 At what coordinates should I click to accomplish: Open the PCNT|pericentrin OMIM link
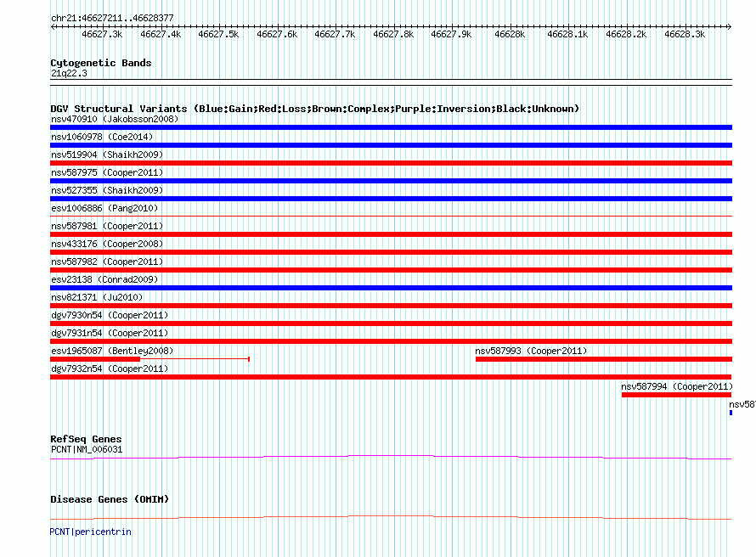tap(91, 532)
